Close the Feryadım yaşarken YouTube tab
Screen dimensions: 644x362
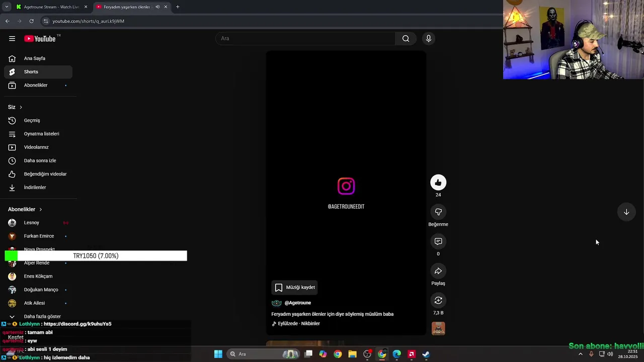[166, 7]
